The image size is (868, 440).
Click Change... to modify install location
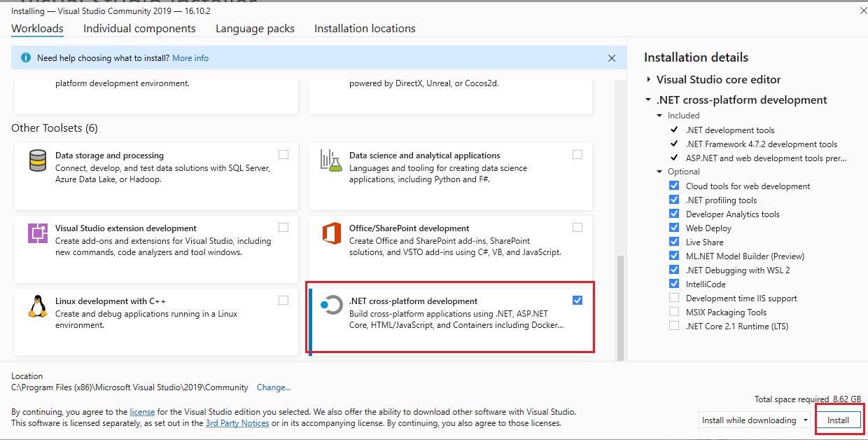pyautogui.click(x=274, y=387)
